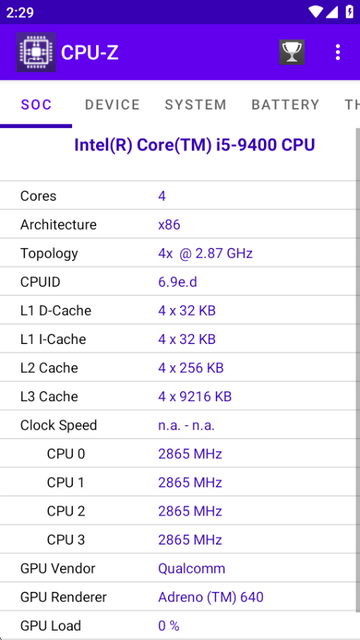Select the Cores row
The width and height of the screenshot is (360, 640).
coord(178,196)
